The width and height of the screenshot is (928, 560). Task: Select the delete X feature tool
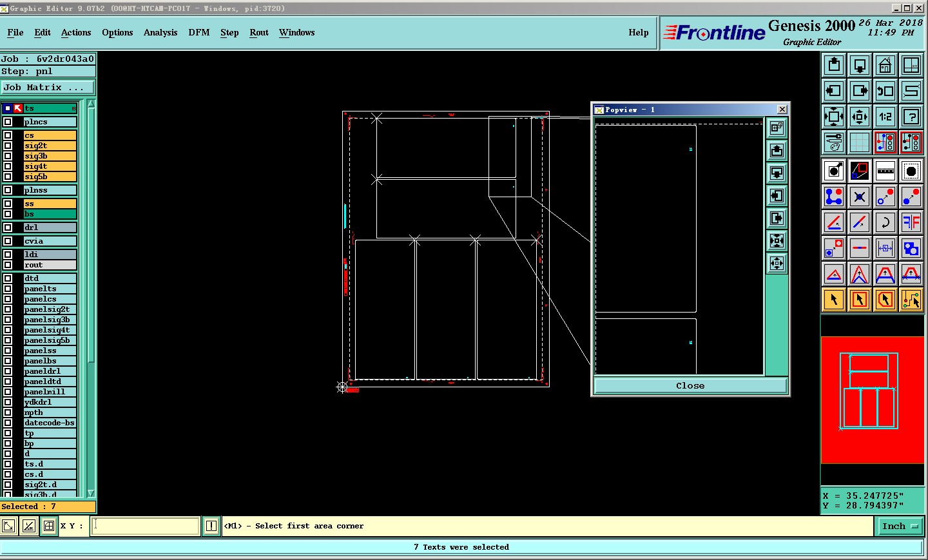(x=860, y=197)
